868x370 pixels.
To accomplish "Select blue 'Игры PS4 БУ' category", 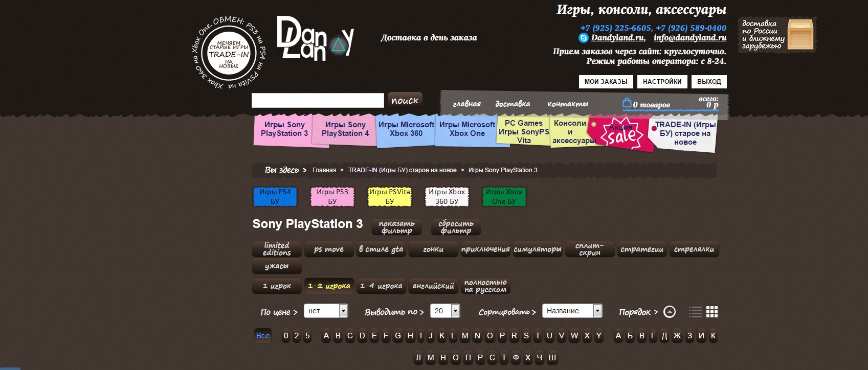I will coord(275,197).
